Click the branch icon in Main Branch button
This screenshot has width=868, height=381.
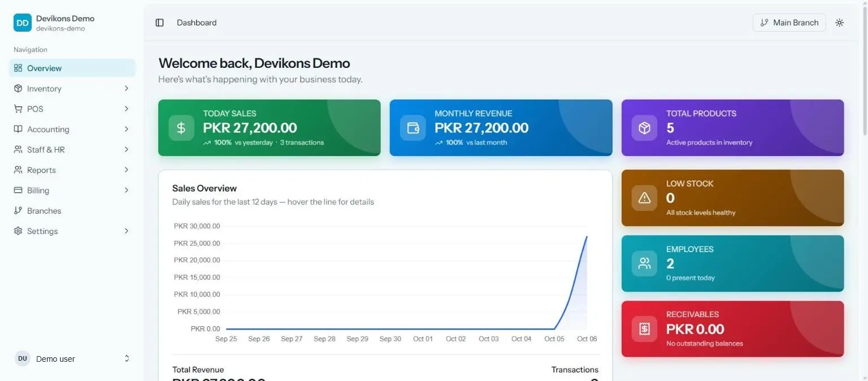(765, 23)
